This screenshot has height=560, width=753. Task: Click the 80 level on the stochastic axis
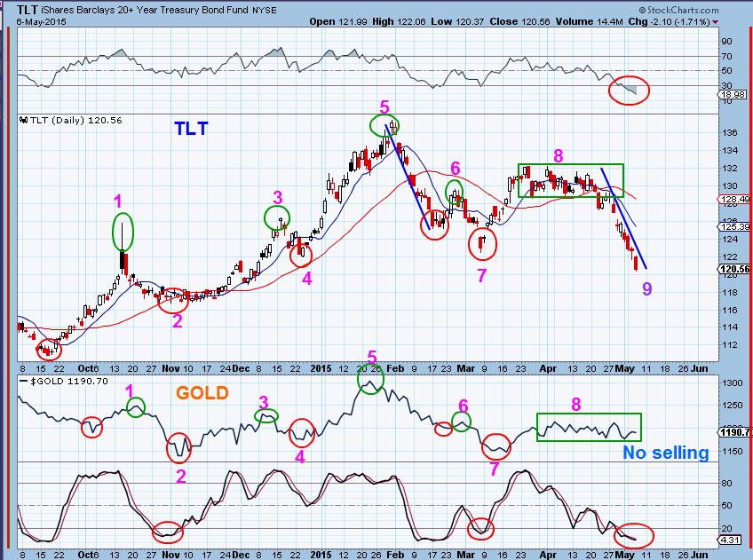[x=727, y=483]
